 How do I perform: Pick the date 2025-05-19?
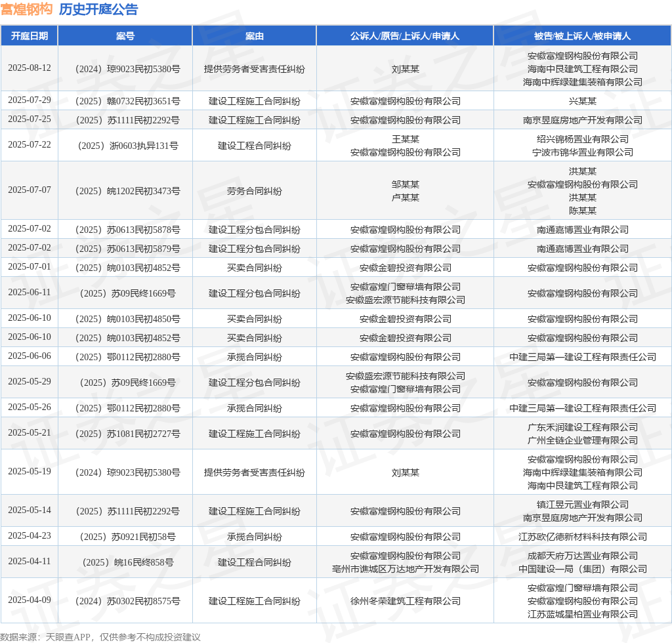click(29, 472)
